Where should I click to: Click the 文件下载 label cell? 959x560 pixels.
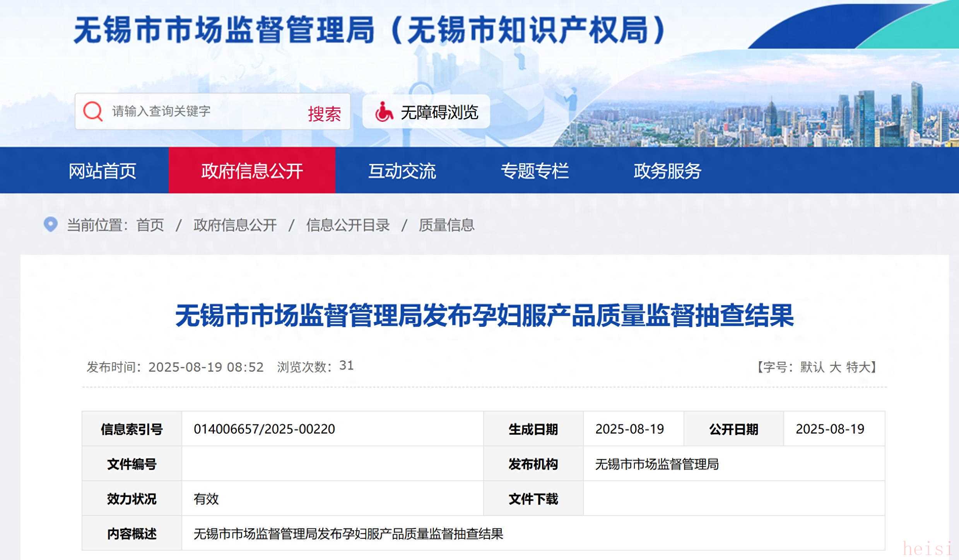pos(533,499)
